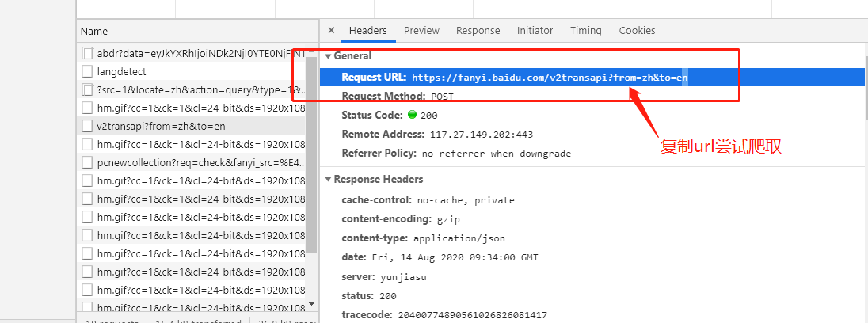
Task: Switch to the Headers tab
Action: [x=367, y=30]
